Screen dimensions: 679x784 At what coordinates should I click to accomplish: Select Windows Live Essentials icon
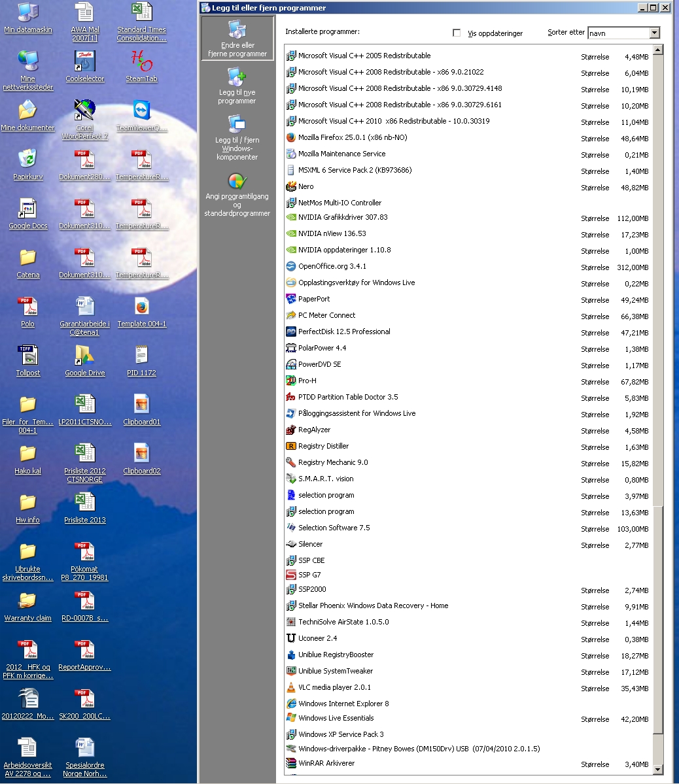point(290,718)
